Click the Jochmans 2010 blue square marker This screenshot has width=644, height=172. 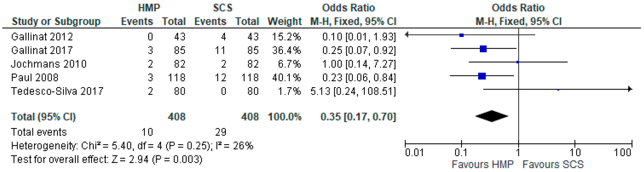pos(518,62)
